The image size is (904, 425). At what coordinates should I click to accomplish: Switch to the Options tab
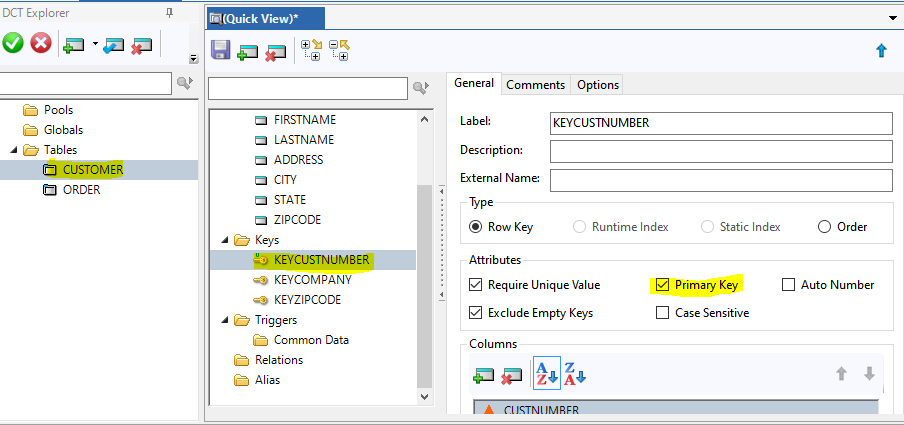[x=598, y=85]
